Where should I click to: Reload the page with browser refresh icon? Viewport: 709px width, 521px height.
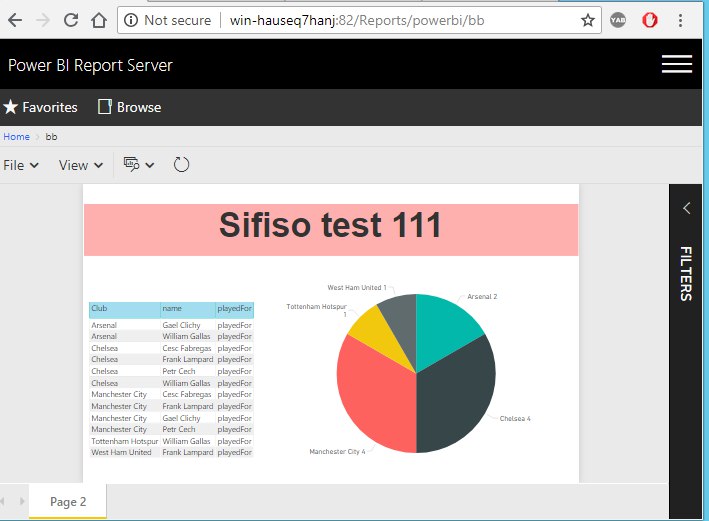(71, 20)
